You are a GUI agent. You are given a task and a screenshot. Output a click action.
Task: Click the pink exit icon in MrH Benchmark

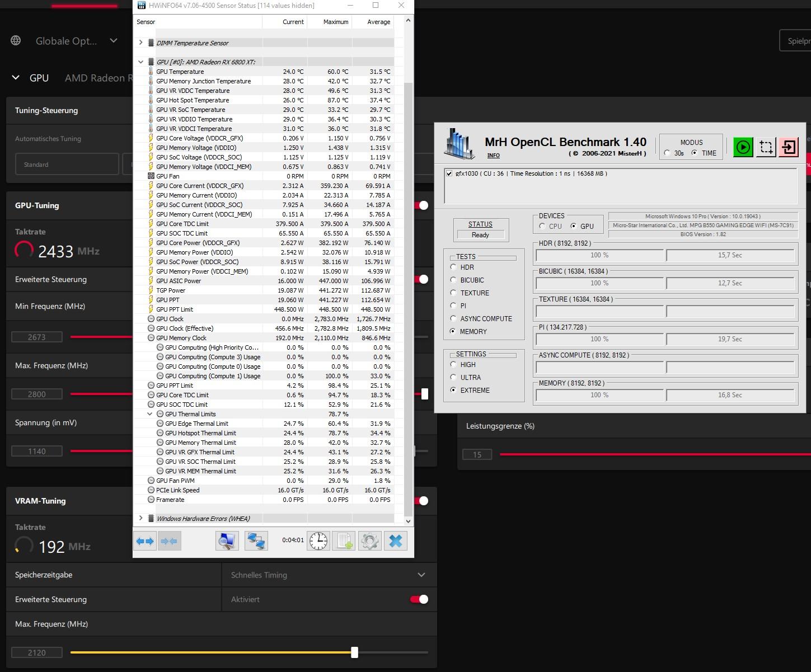point(789,147)
